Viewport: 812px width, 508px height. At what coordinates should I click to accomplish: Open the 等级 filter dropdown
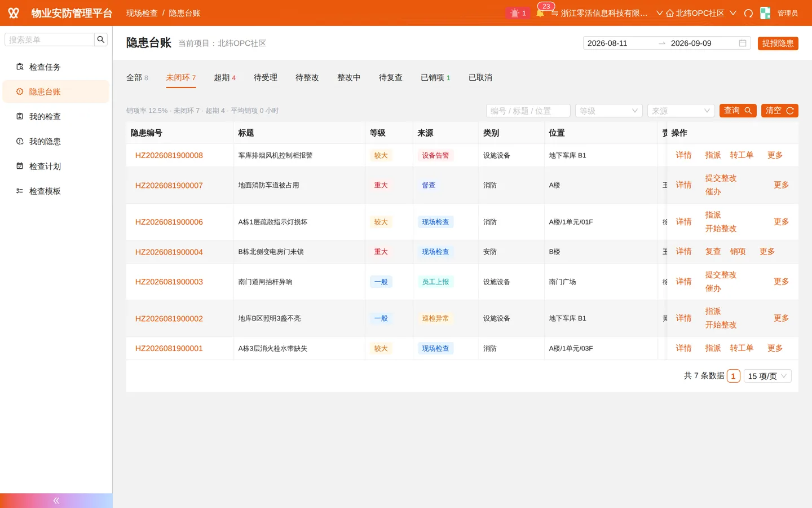click(x=609, y=111)
